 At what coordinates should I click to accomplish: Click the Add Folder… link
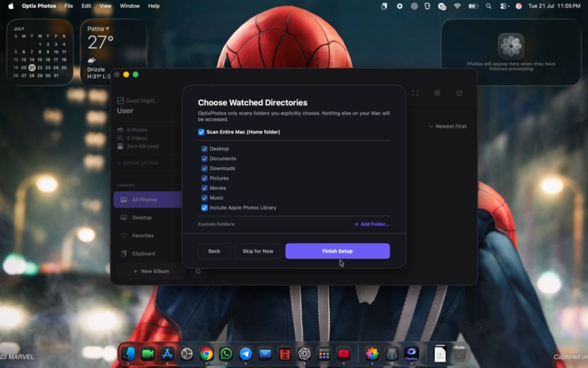click(372, 224)
